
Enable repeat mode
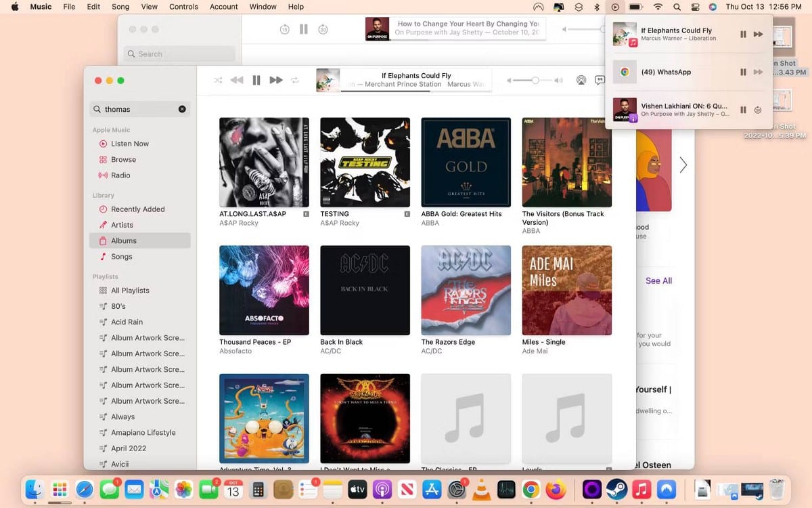tap(295, 80)
